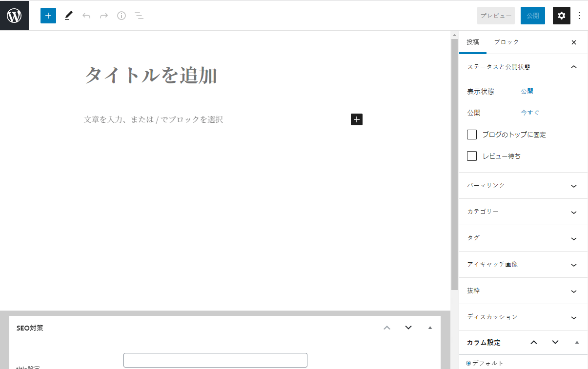Toggle the settings gear icon

point(561,15)
